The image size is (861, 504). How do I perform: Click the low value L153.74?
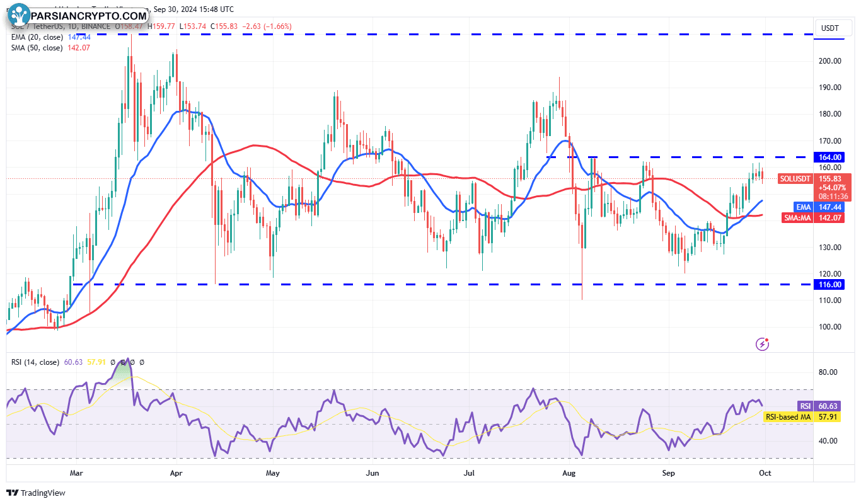pyautogui.click(x=194, y=26)
